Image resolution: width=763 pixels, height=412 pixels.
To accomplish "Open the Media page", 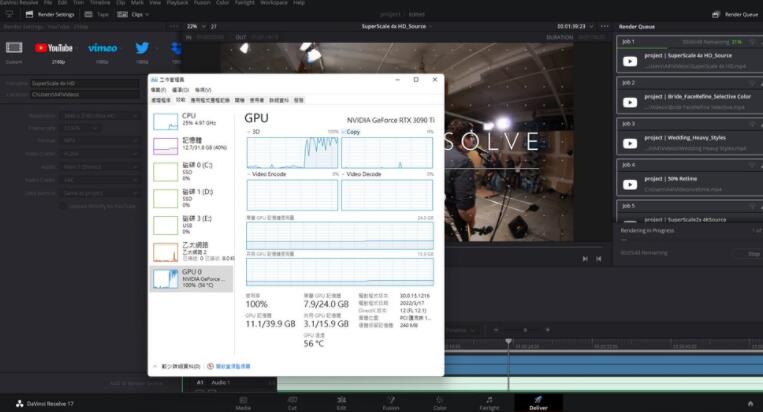I will coord(243,402).
